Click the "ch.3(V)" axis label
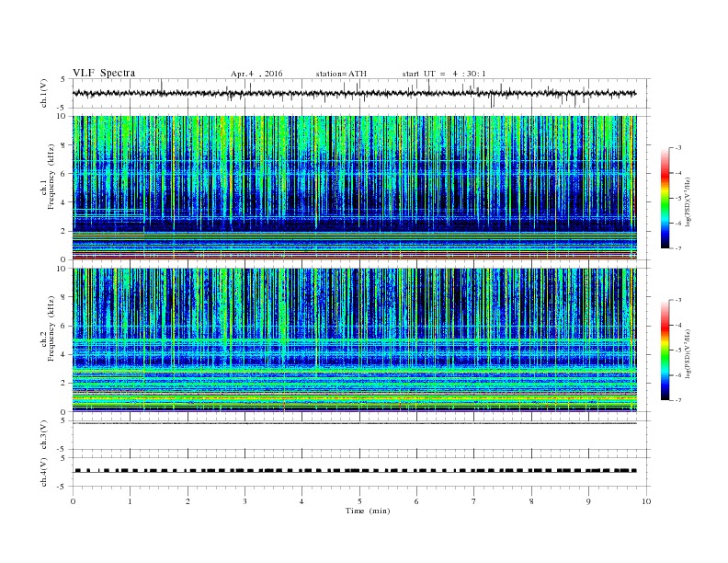Viewport: 728px width, 563px height. click(x=44, y=435)
